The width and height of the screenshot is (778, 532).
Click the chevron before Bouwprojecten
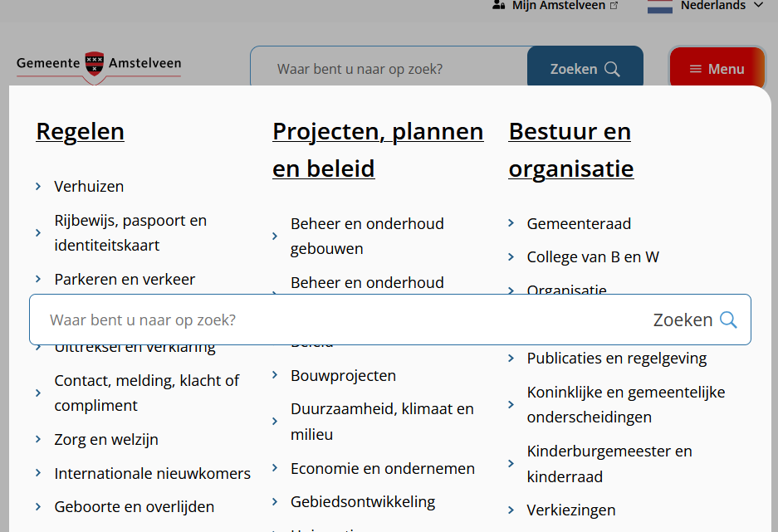tap(275, 375)
